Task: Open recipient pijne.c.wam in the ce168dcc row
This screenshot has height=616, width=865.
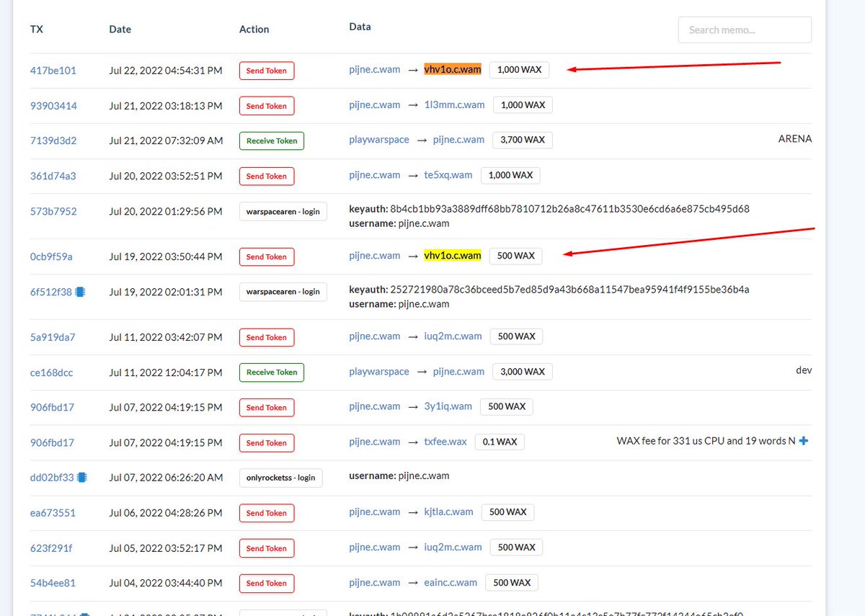Action: 458,371
